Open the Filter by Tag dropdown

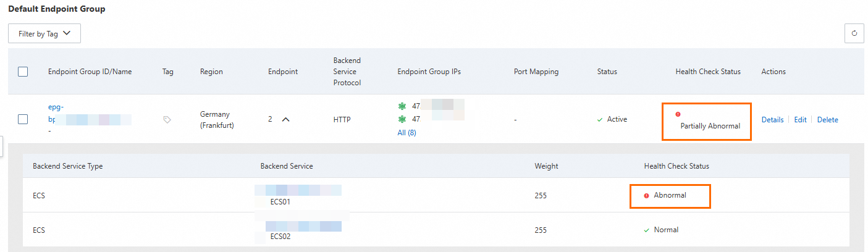[44, 33]
